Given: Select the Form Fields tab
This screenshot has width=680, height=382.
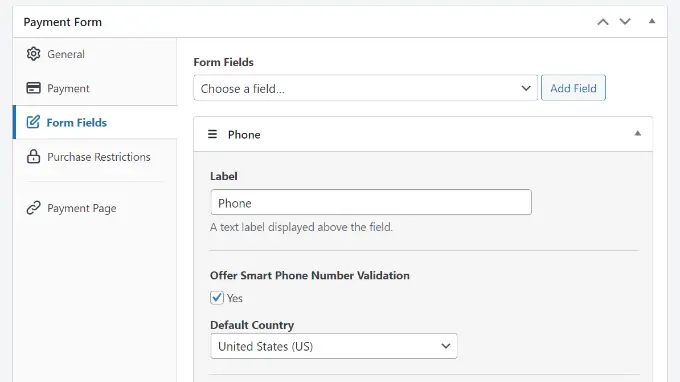Looking at the screenshot, I should 95,123.
